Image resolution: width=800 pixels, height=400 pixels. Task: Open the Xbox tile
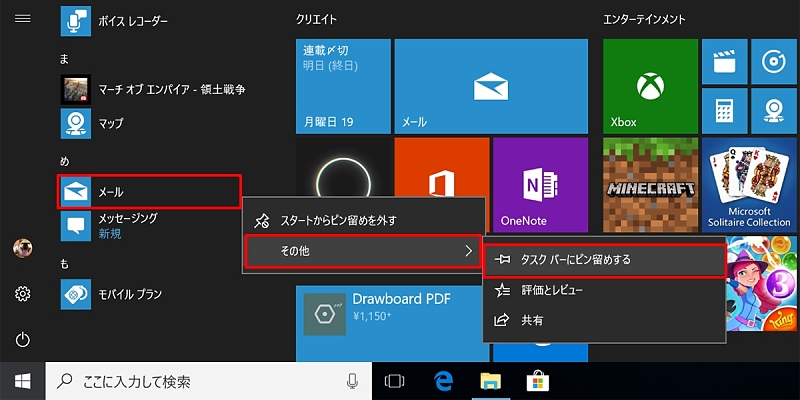[x=650, y=86]
